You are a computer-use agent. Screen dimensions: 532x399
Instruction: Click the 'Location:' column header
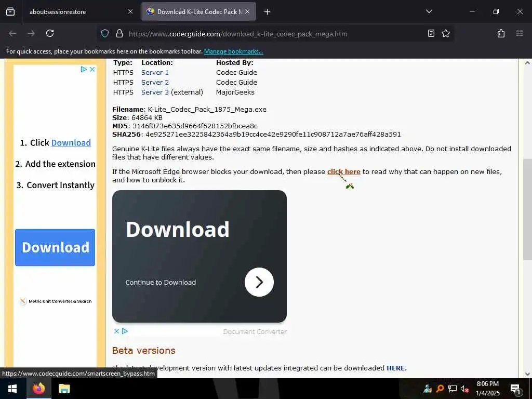157,63
